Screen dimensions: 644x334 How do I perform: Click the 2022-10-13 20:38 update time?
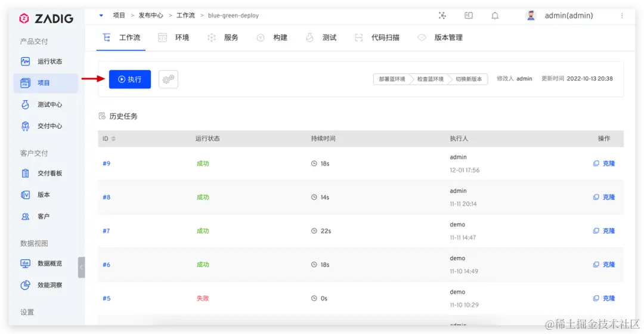pyautogui.click(x=590, y=79)
